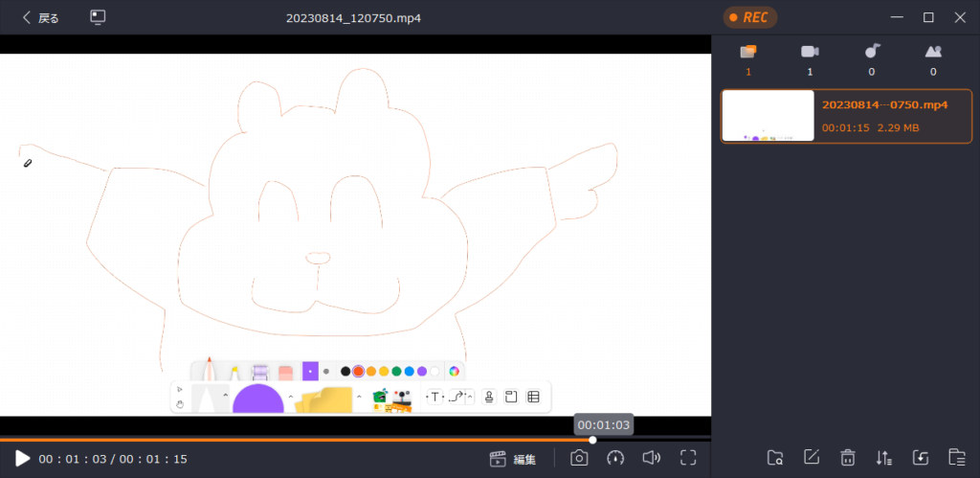Pick the red-orange color swatch
Image resolution: width=980 pixels, height=478 pixels.
(x=358, y=371)
